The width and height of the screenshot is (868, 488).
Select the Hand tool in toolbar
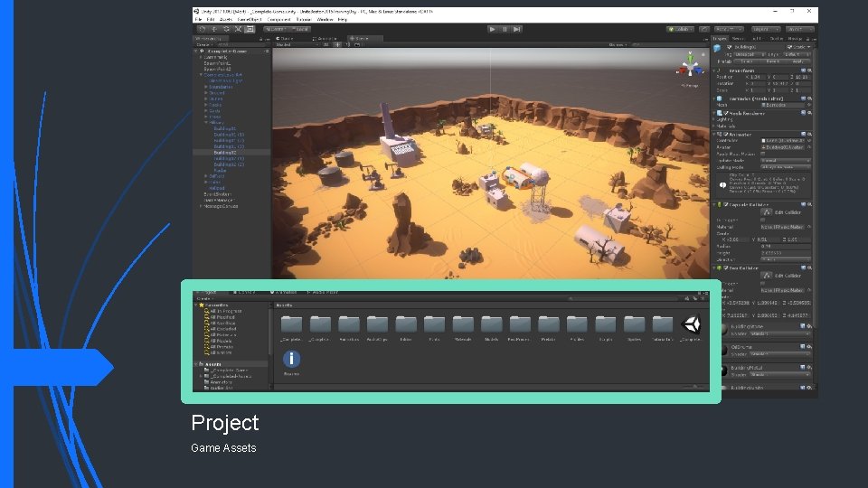[x=202, y=29]
